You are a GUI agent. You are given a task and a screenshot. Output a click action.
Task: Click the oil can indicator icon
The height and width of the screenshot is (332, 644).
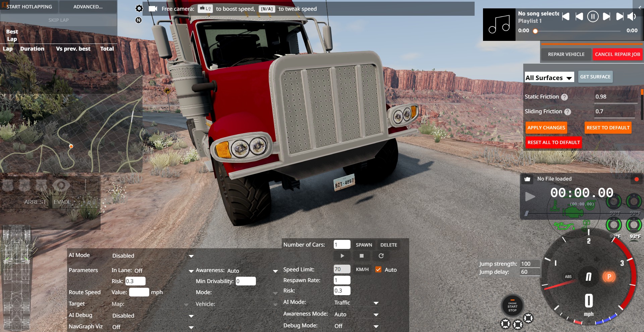tap(563, 226)
